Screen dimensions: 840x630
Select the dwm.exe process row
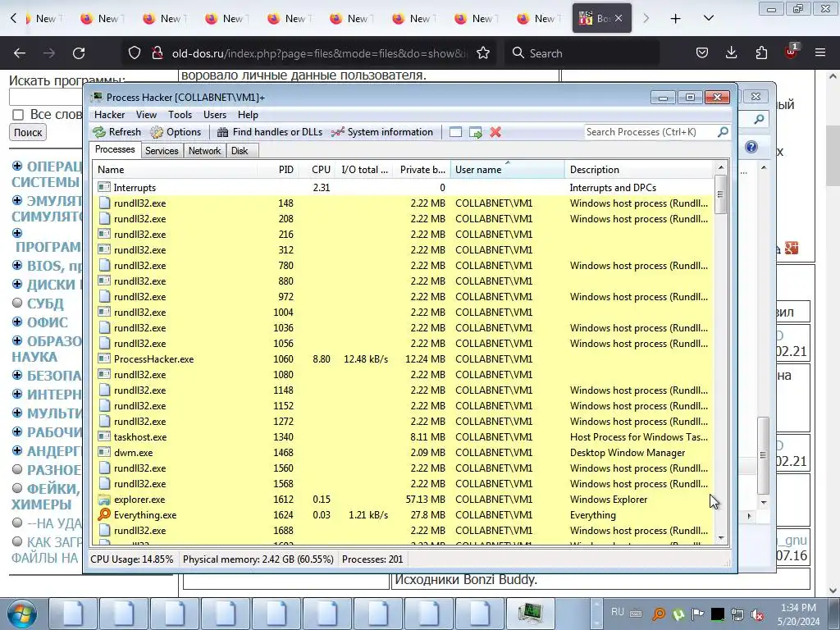[x=404, y=453]
